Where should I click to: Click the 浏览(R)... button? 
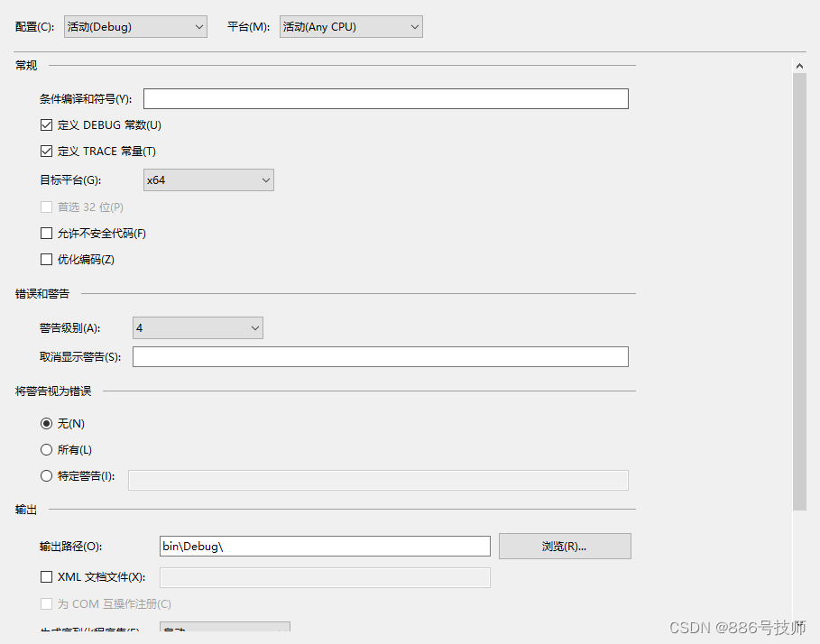click(x=565, y=546)
